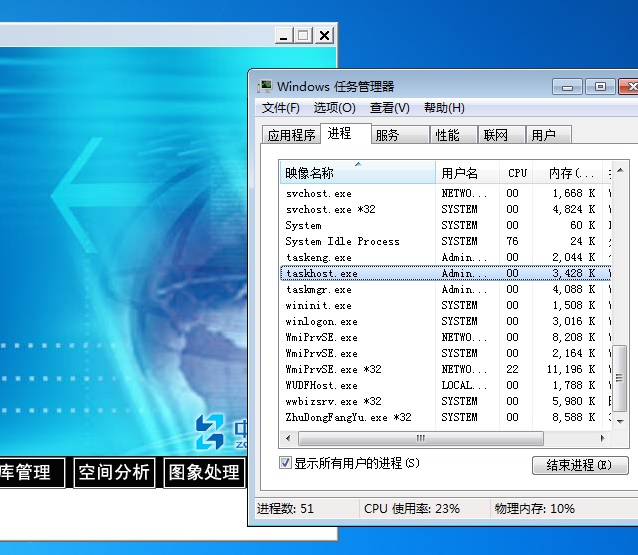
Task: Maximize the Task Manager window
Action: coord(600,87)
